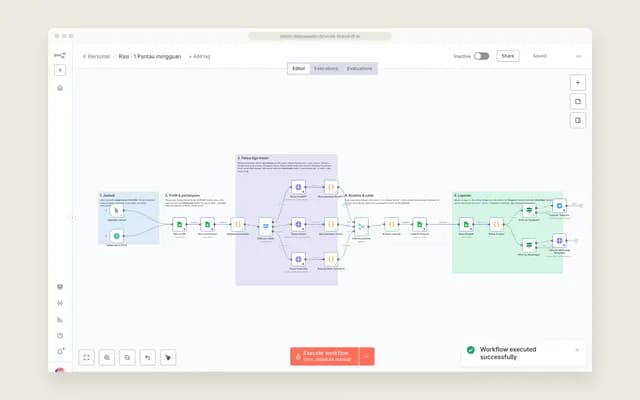This screenshot has width=640, height=400.
Task: Select the blue switch node before the three branches
Action: pos(266,226)
